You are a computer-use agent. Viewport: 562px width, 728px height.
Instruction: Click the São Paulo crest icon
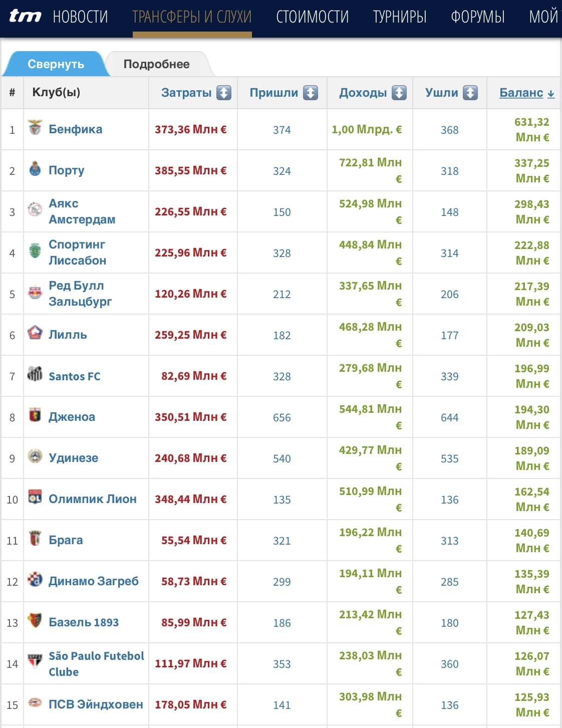35,662
